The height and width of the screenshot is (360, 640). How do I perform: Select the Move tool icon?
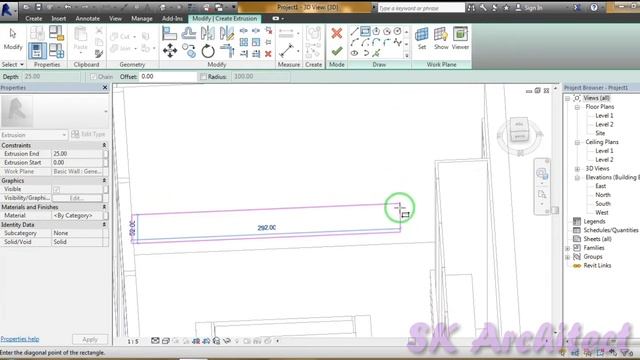(x=170, y=51)
